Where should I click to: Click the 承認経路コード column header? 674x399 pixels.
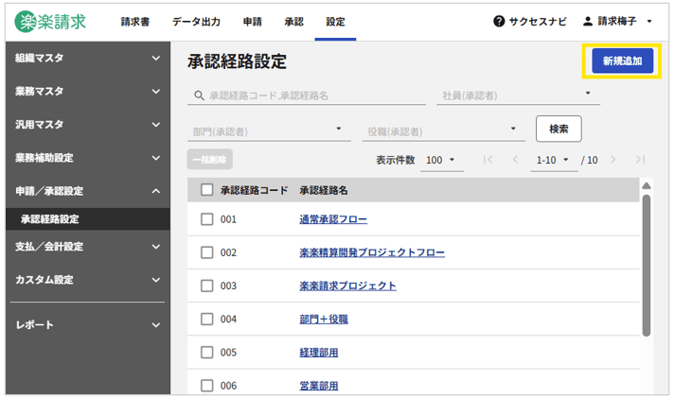point(254,190)
